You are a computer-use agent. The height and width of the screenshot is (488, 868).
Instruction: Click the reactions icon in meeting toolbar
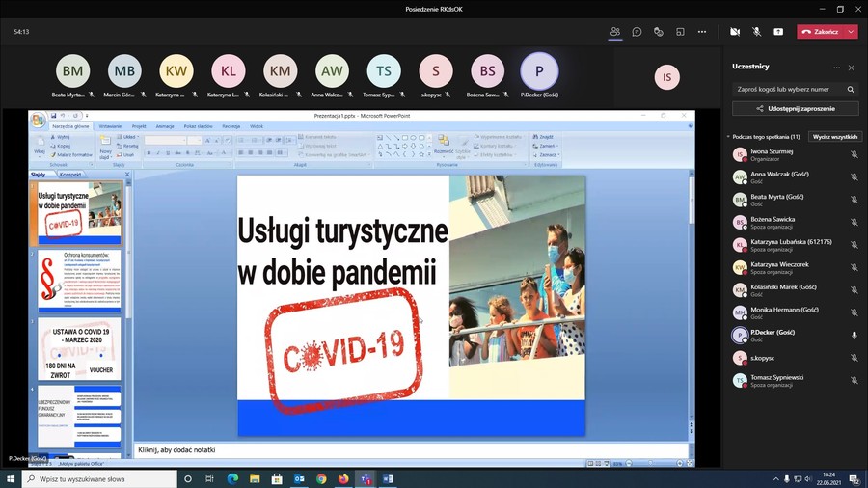point(659,31)
